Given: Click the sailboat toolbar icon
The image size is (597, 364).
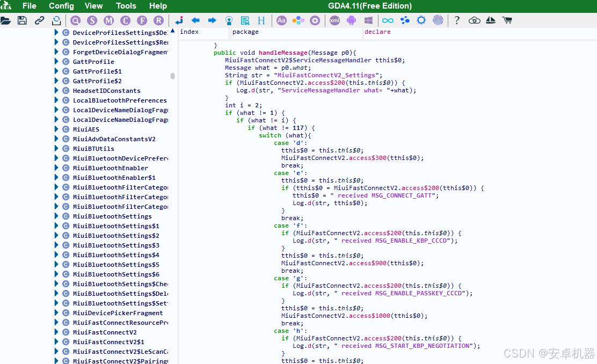Looking at the screenshot, I should (x=490, y=20).
